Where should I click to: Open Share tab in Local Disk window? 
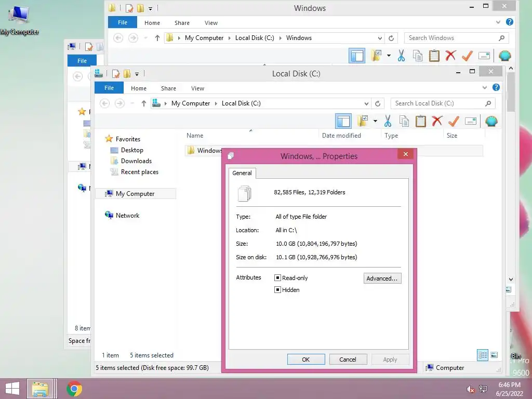[x=169, y=88]
